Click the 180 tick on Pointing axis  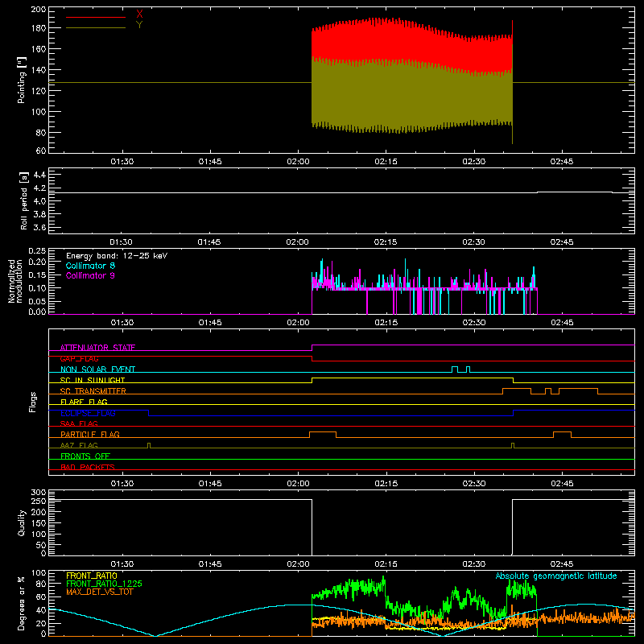38,28
